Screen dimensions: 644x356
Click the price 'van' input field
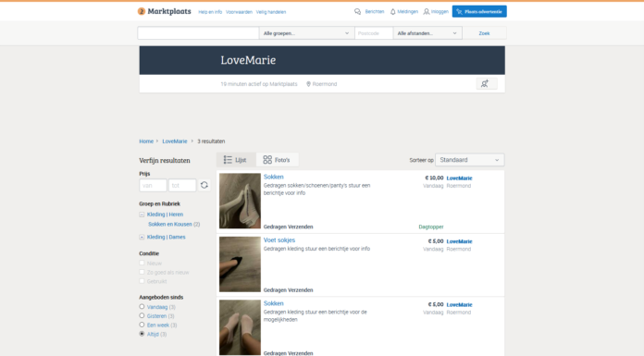coord(153,185)
